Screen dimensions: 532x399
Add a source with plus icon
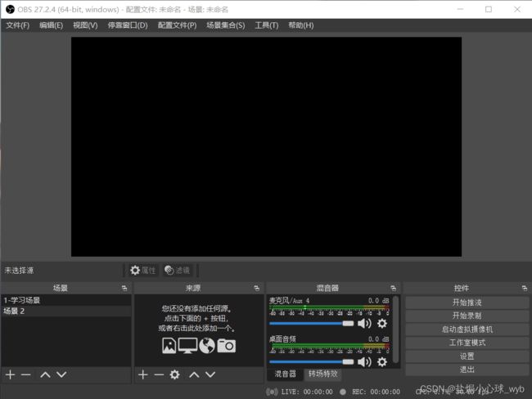[x=143, y=374]
